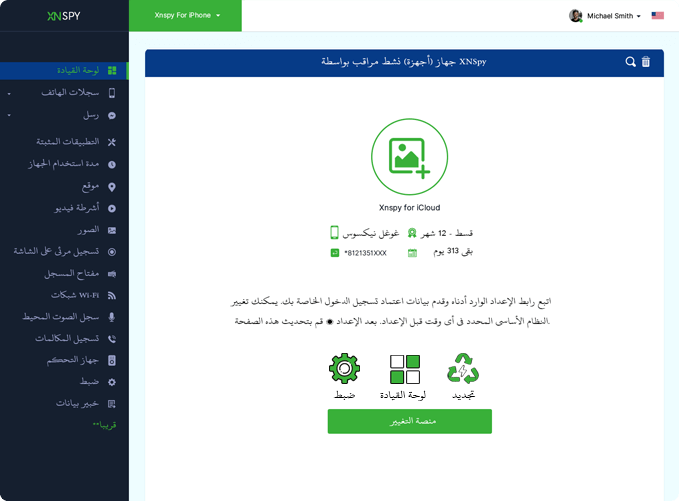Click the device number *8121351XXX

coord(365,253)
